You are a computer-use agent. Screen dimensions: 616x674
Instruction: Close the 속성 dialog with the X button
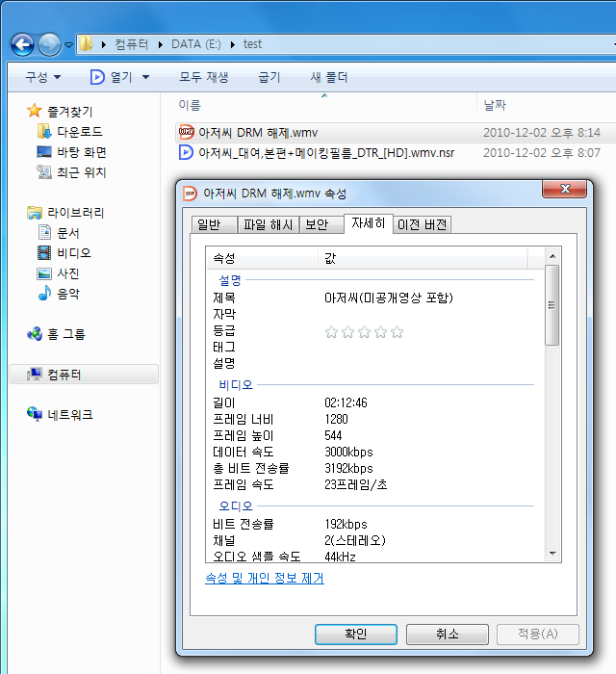click(x=564, y=189)
